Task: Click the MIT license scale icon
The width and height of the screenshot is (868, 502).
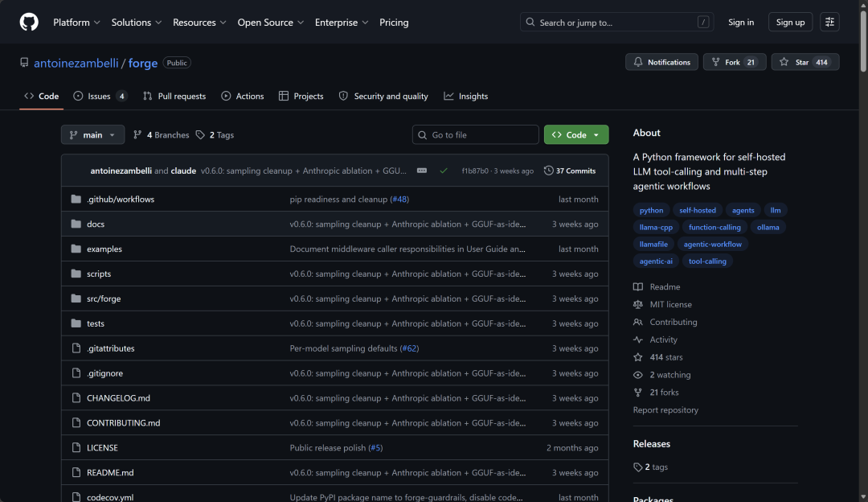Action: [x=637, y=304]
